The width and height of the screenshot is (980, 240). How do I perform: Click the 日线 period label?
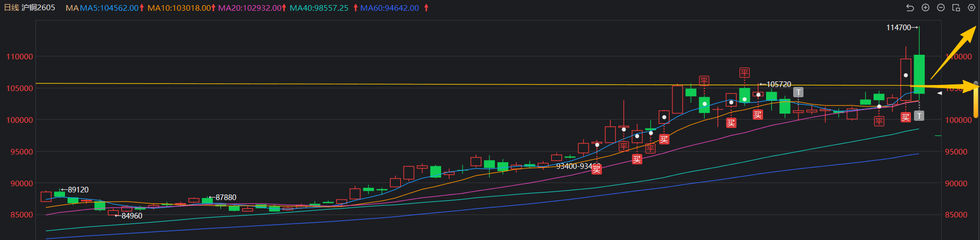[x=11, y=8]
